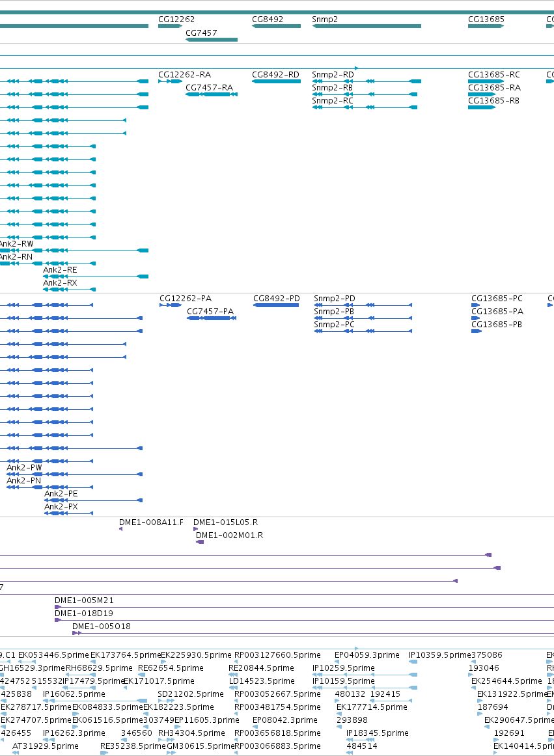This screenshot has height=756, width=554.
Task: Select EST IP10259.5prime label
Action: tap(344, 668)
